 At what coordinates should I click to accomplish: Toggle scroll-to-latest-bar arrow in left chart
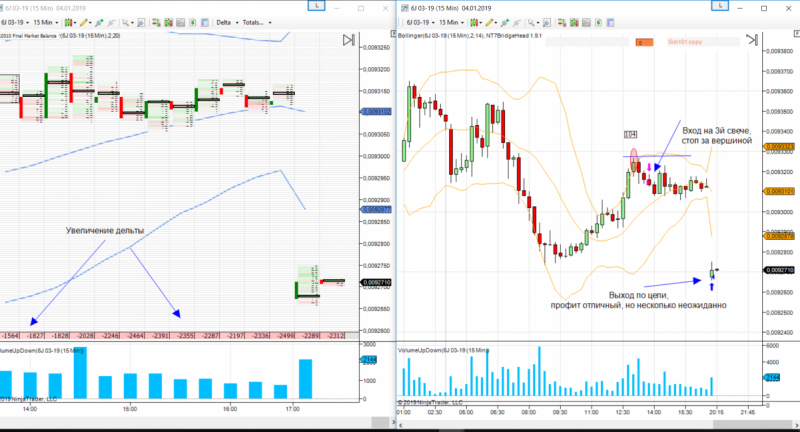click(348, 40)
